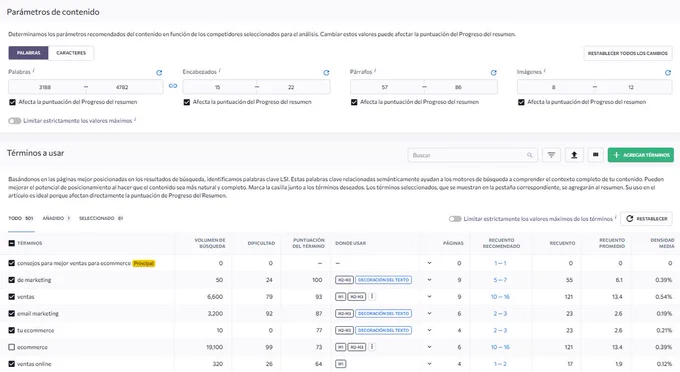Image resolution: width=680 pixels, height=372 pixels.
Task: Click the magnifier icon in Buscar field
Action: 530,155
